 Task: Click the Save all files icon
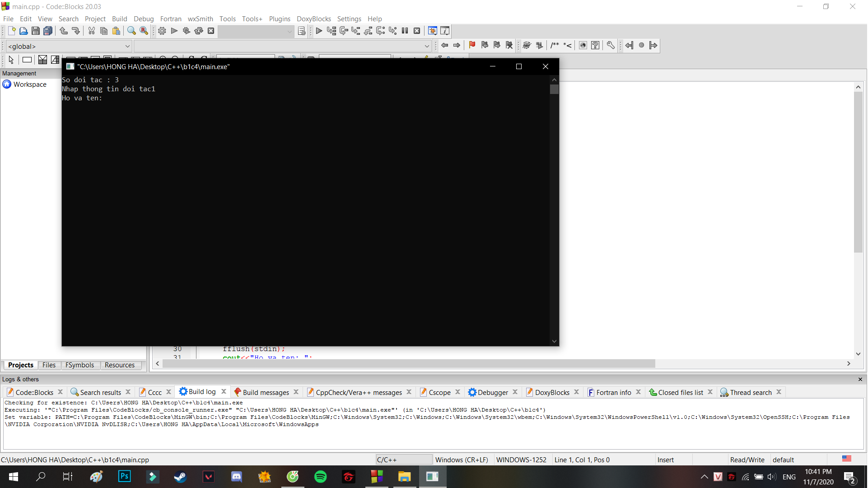[x=48, y=31]
